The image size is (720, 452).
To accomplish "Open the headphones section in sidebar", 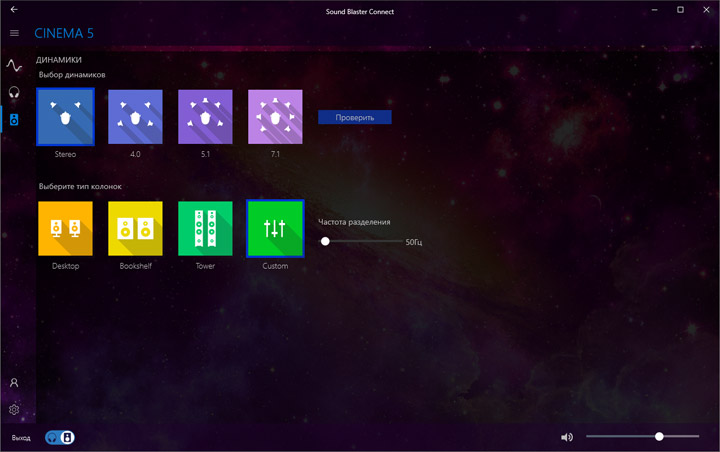I will coord(14,93).
